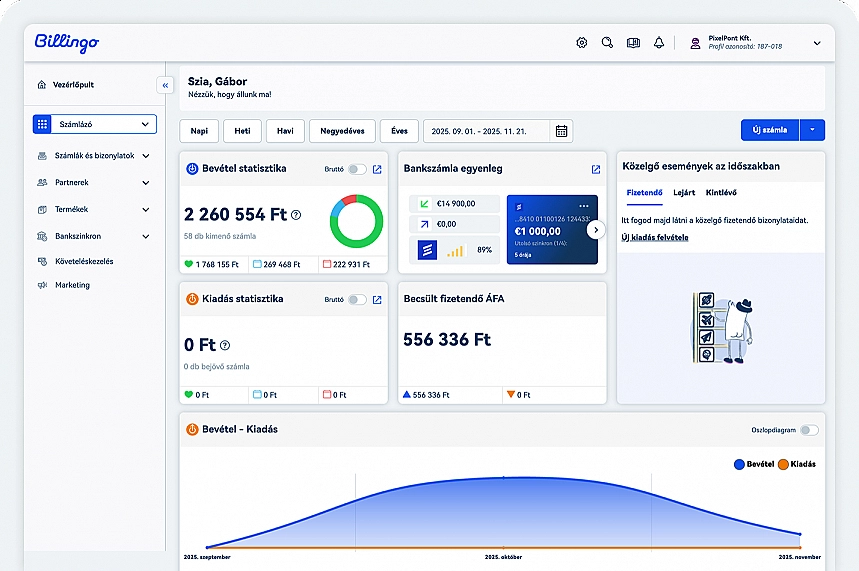Open the Számlázó module dropdown
The height and width of the screenshot is (571, 859).
(x=94, y=125)
